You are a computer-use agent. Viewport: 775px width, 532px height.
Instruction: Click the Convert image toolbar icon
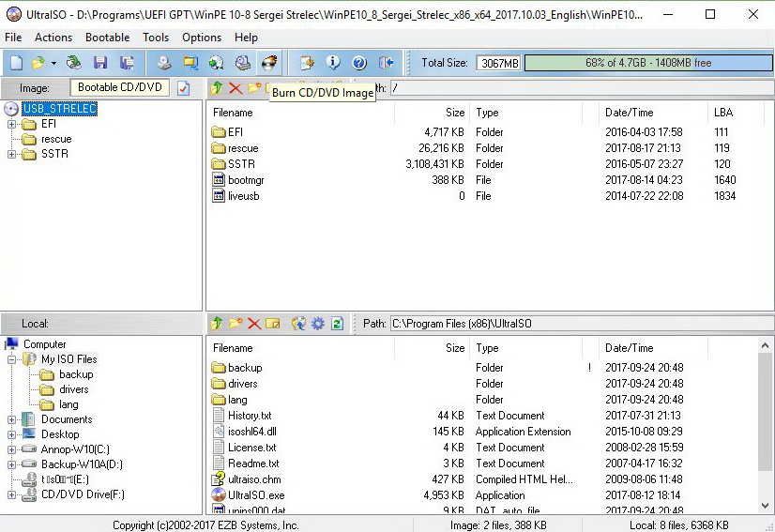190,63
